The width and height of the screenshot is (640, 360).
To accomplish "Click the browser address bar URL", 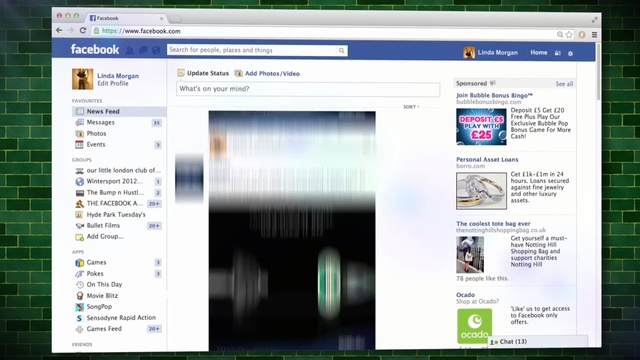I will click(x=141, y=31).
